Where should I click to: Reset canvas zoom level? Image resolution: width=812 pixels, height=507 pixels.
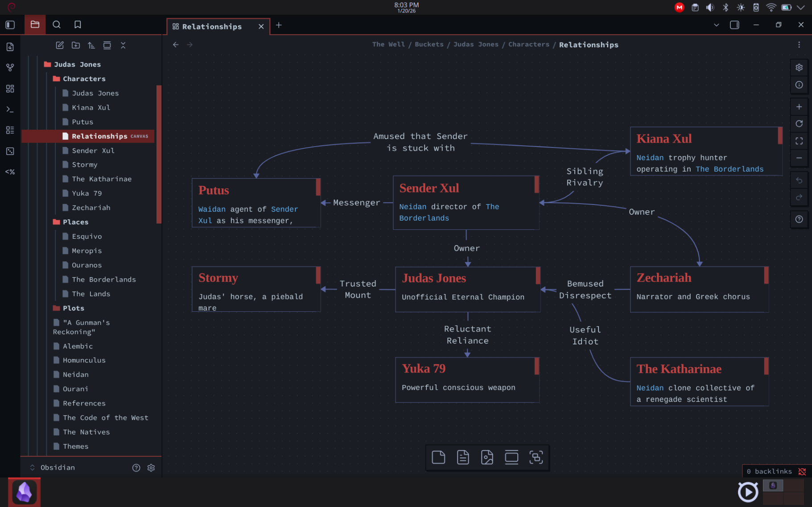click(x=799, y=124)
